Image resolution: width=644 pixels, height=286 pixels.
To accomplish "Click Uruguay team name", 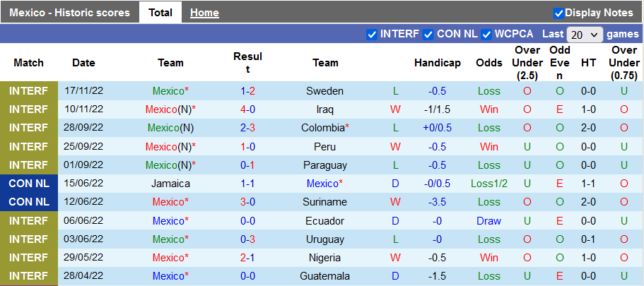I will tap(324, 239).
